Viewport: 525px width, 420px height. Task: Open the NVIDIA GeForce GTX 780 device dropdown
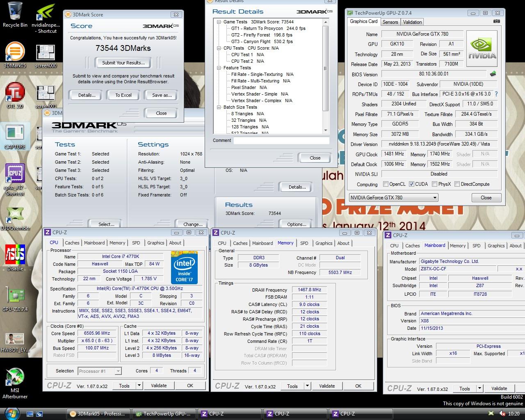pos(393,198)
